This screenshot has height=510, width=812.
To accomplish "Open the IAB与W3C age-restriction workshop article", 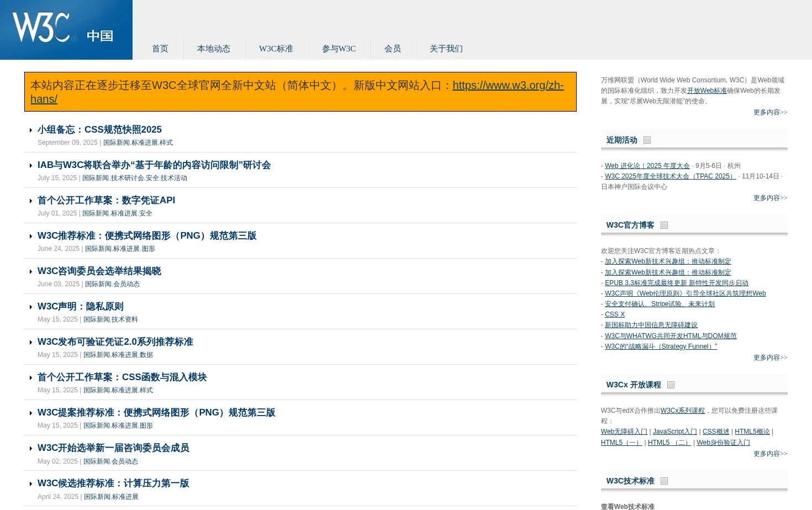I will coord(154,165).
